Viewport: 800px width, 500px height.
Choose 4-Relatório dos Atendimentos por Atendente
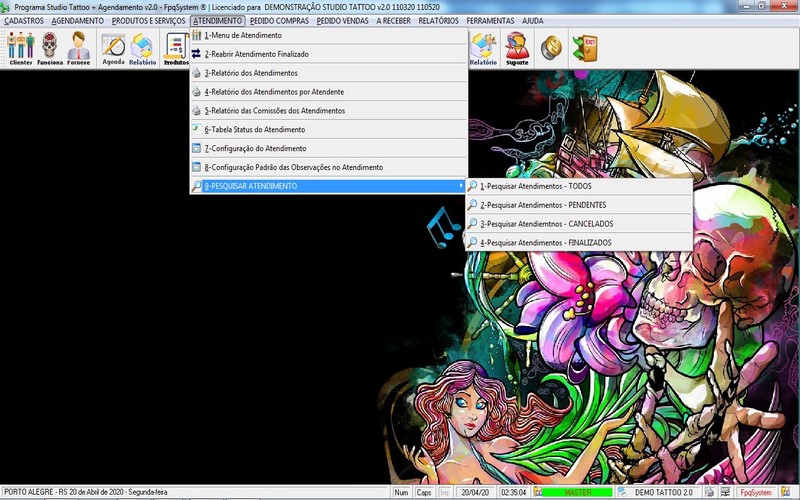(329, 92)
